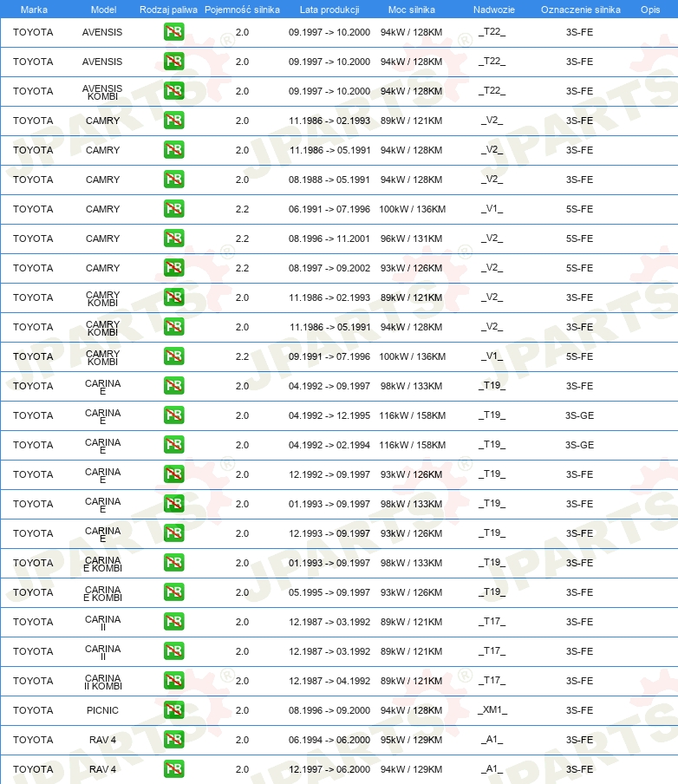Click fuel icon in CAMRY KOMBI 94kW / 128KM row
The height and width of the screenshot is (784, 678).
(x=174, y=327)
